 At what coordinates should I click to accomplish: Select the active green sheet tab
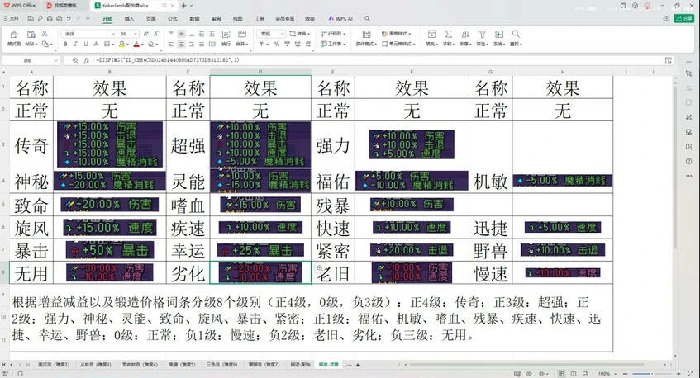(x=329, y=365)
